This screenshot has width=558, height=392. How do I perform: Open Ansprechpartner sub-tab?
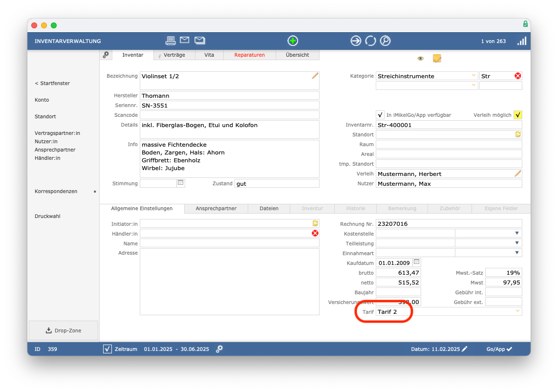click(216, 209)
